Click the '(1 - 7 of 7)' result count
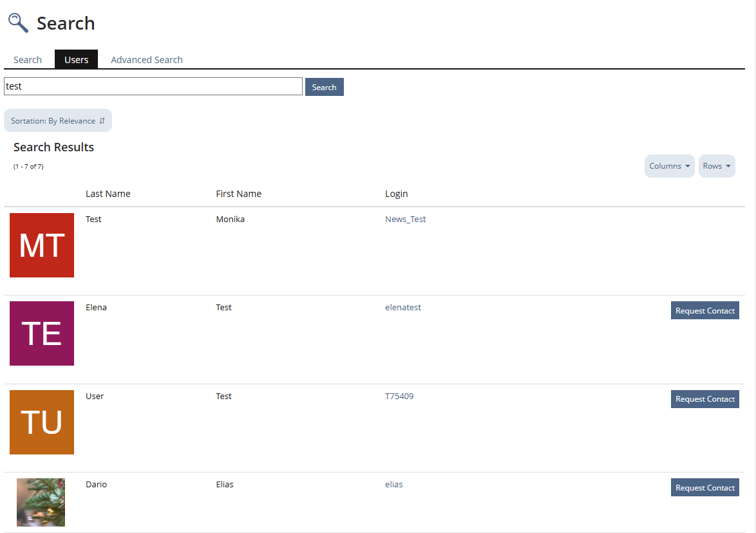756x533 pixels. [28, 166]
